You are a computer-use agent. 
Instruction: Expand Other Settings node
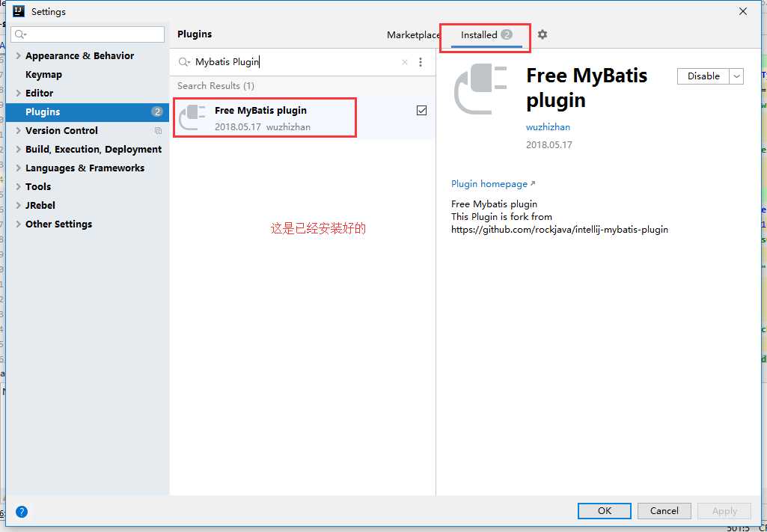pos(18,224)
